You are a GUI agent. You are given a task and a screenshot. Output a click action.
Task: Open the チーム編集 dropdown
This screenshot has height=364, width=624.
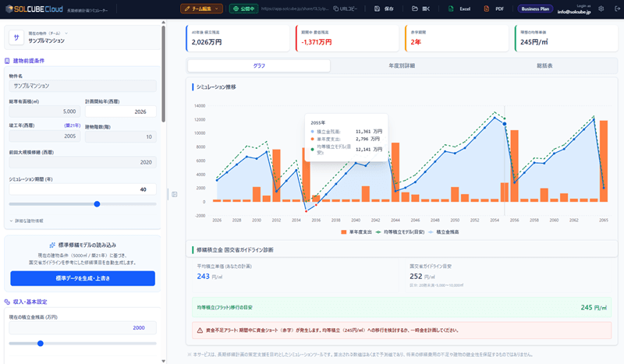coord(200,9)
